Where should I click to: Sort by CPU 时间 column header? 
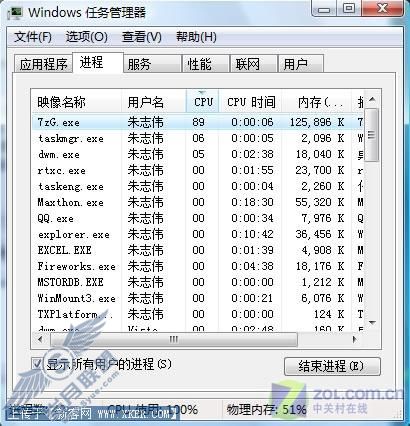point(250,102)
